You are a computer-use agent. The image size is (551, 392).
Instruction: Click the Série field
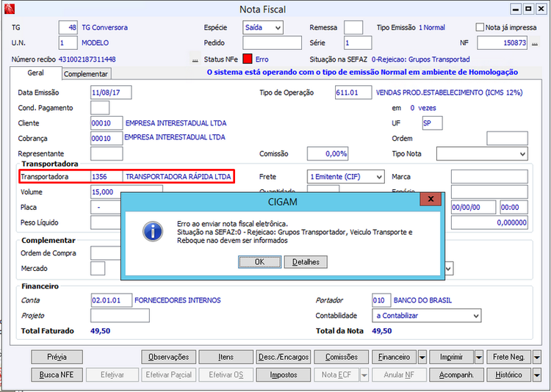tap(358, 43)
